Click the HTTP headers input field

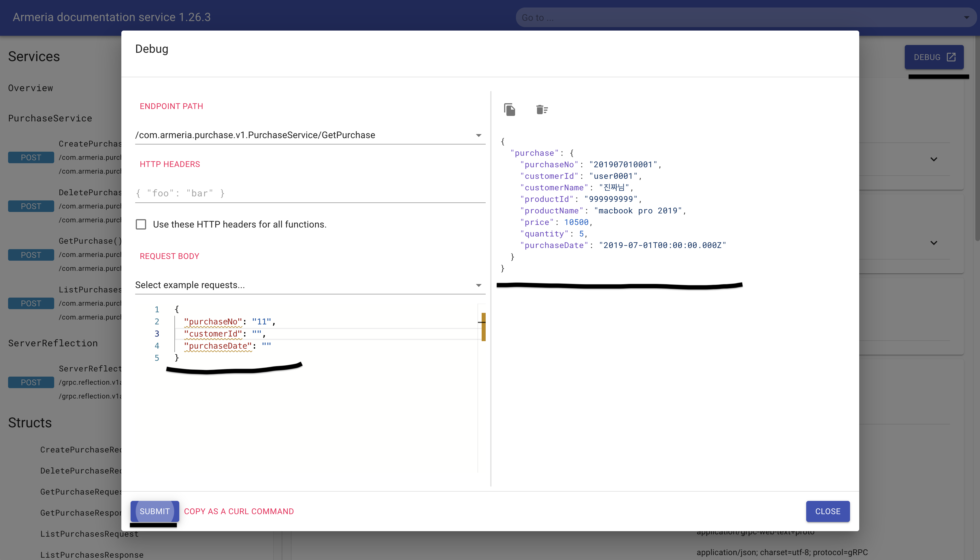[310, 193]
